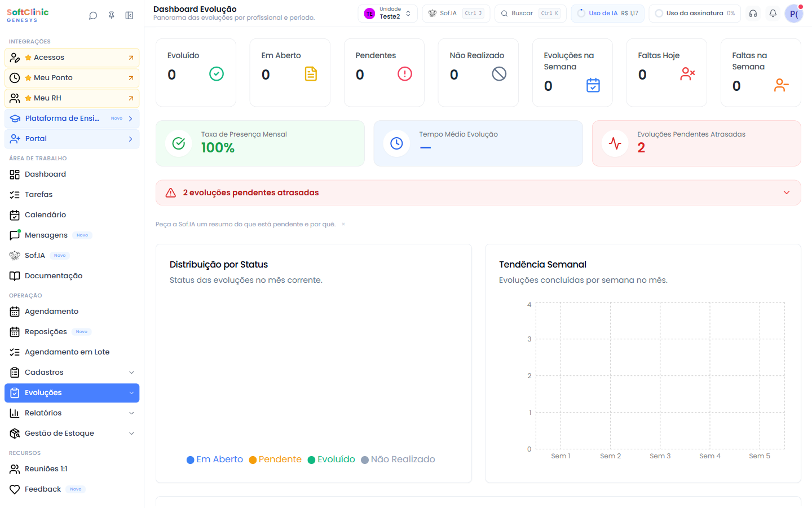Image resolution: width=812 pixels, height=508 pixels.
Task: Open Mensagens in the sidebar
Action: [x=72, y=235]
